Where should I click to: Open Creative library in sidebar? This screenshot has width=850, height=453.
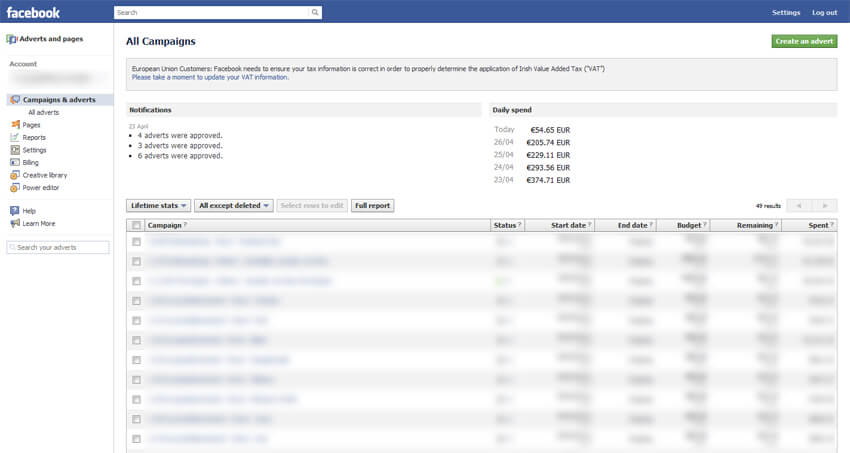click(45, 175)
